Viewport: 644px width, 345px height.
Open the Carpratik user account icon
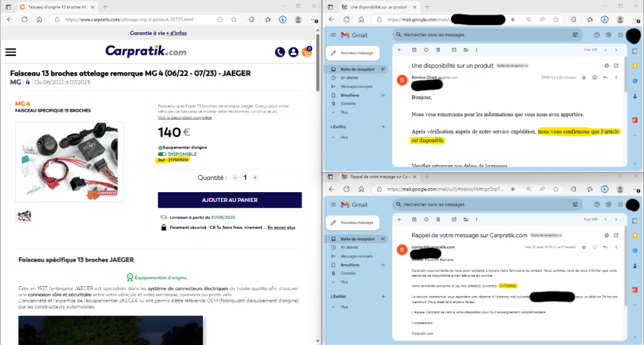pos(293,52)
